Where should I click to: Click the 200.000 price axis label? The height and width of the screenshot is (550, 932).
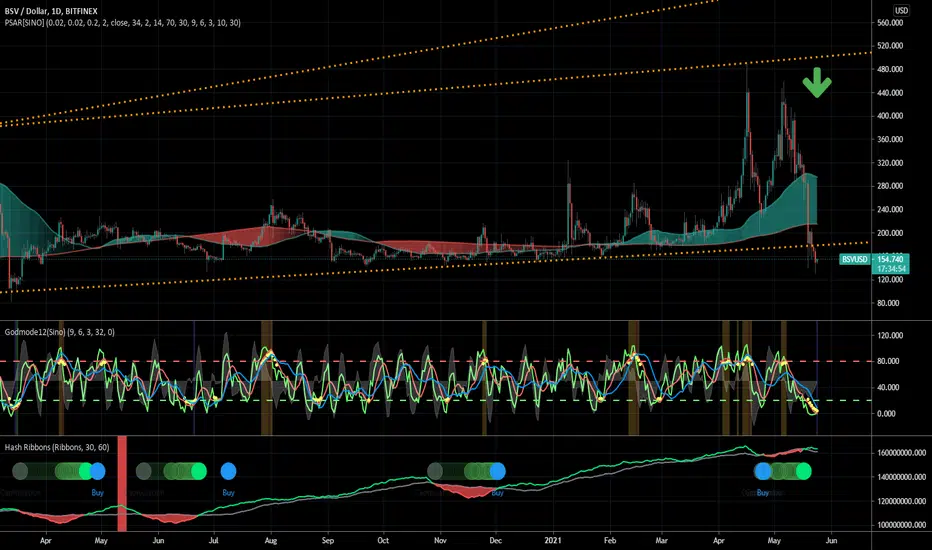[890, 233]
